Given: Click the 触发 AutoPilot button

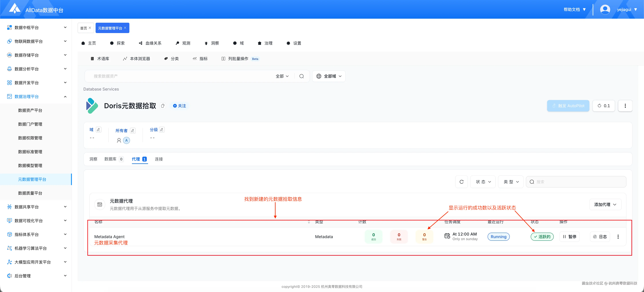Looking at the screenshot, I should pyautogui.click(x=568, y=106).
